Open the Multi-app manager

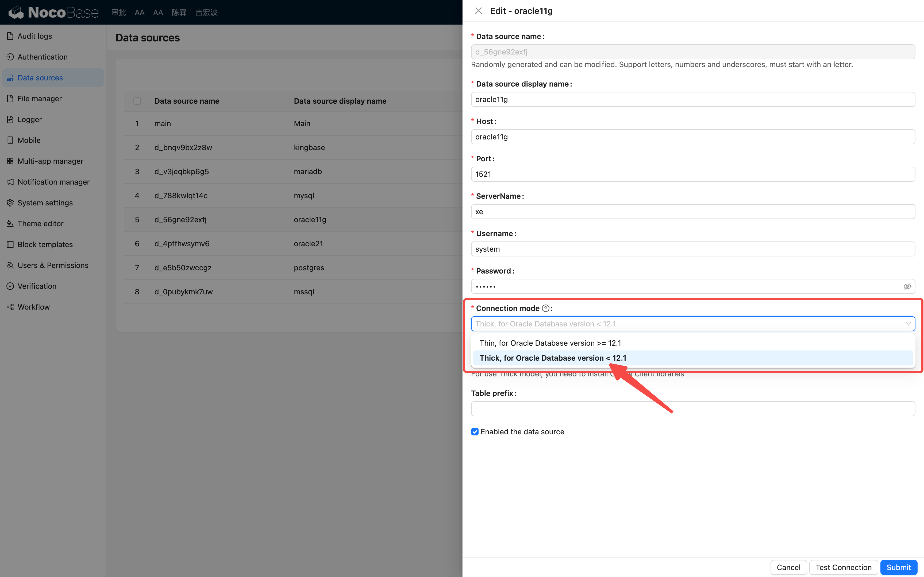(x=50, y=161)
